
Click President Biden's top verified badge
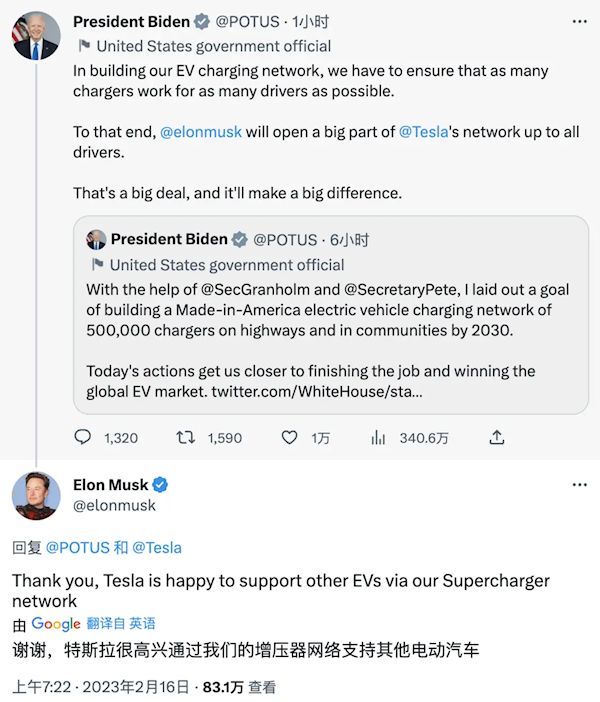[x=202, y=21]
